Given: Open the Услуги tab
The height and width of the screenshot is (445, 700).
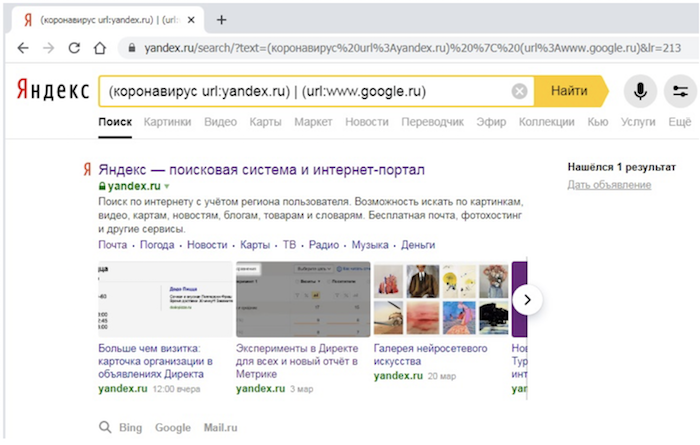Looking at the screenshot, I should [x=638, y=122].
